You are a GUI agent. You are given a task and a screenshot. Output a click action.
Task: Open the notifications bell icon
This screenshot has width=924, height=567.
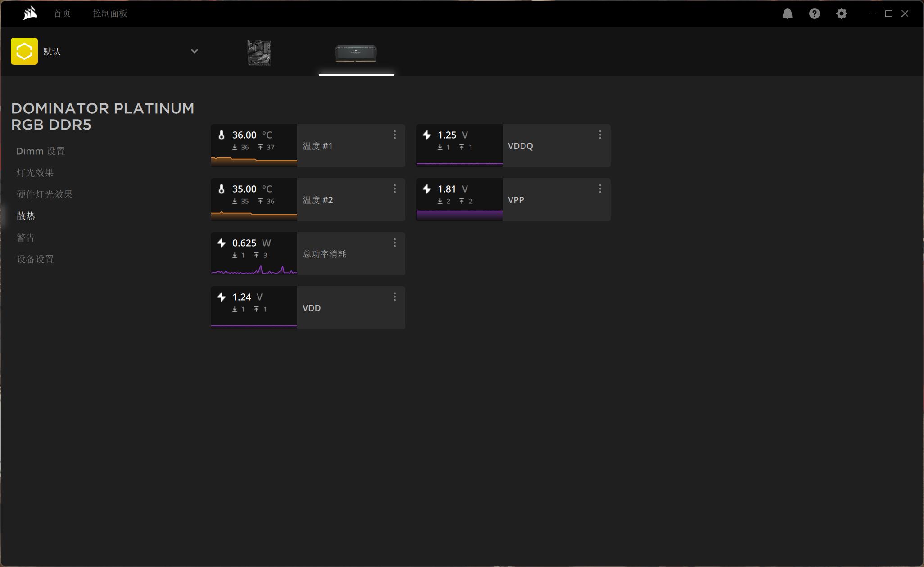[787, 13]
